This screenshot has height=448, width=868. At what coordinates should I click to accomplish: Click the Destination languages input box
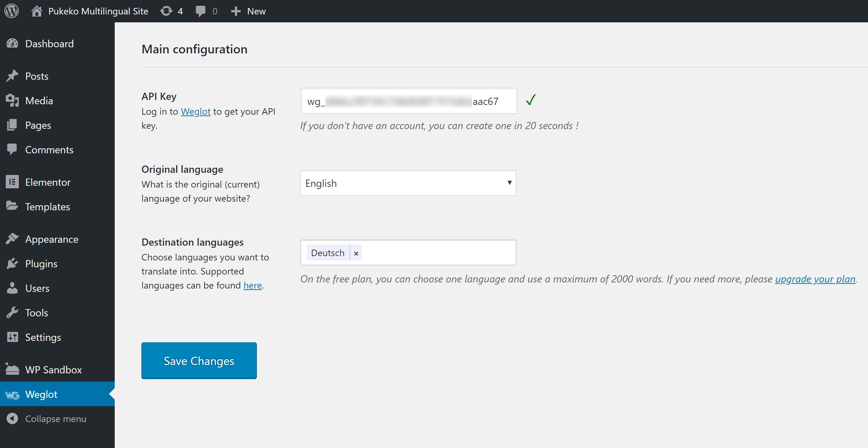pyautogui.click(x=408, y=252)
